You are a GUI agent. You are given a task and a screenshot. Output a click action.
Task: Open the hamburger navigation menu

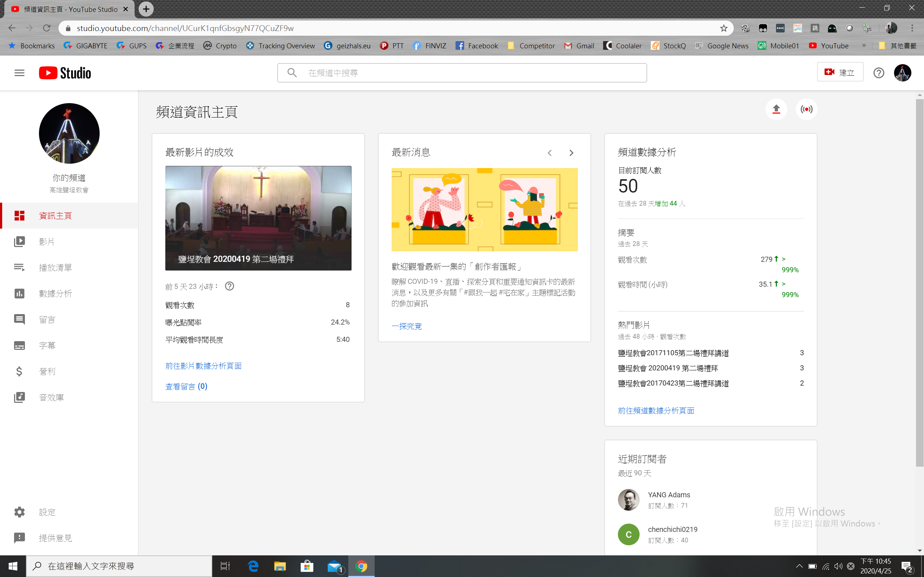(19, 72)
